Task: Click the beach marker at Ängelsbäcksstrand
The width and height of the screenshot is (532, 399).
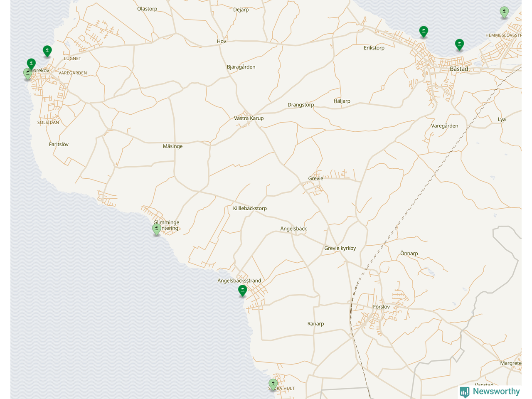Action: tap(243, 291)
